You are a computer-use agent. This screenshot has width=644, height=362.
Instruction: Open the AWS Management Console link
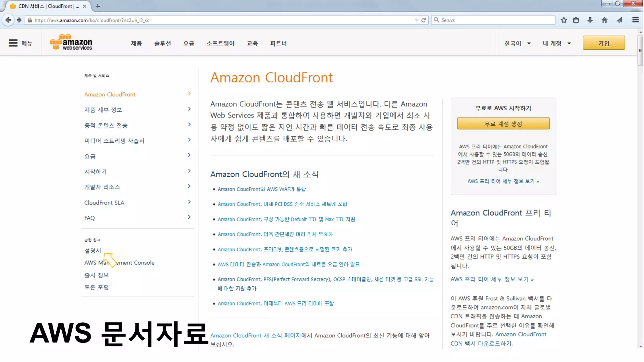pos(119,263)
